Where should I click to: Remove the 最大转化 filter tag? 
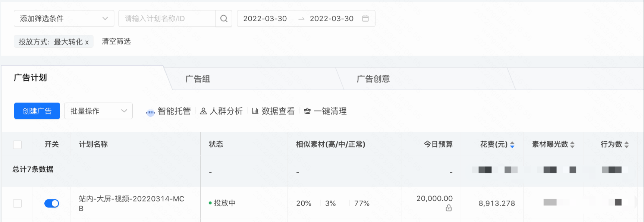88,41
